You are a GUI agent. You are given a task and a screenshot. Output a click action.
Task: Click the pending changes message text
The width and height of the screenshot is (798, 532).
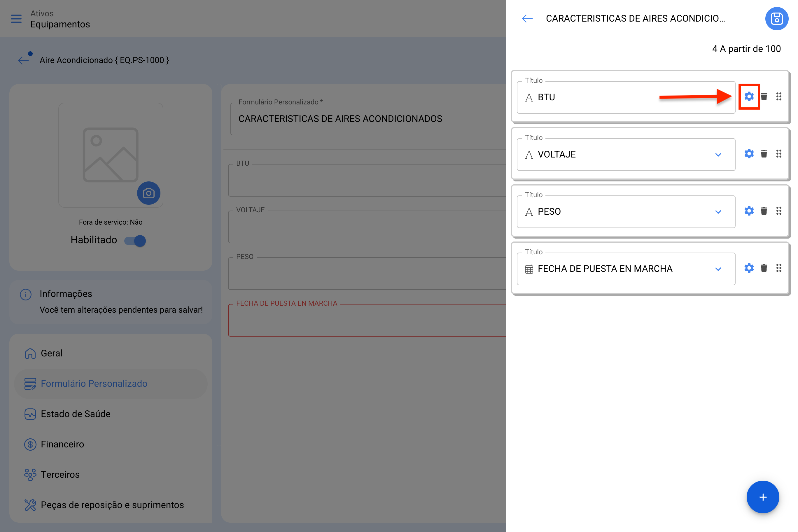pos(121,310)
